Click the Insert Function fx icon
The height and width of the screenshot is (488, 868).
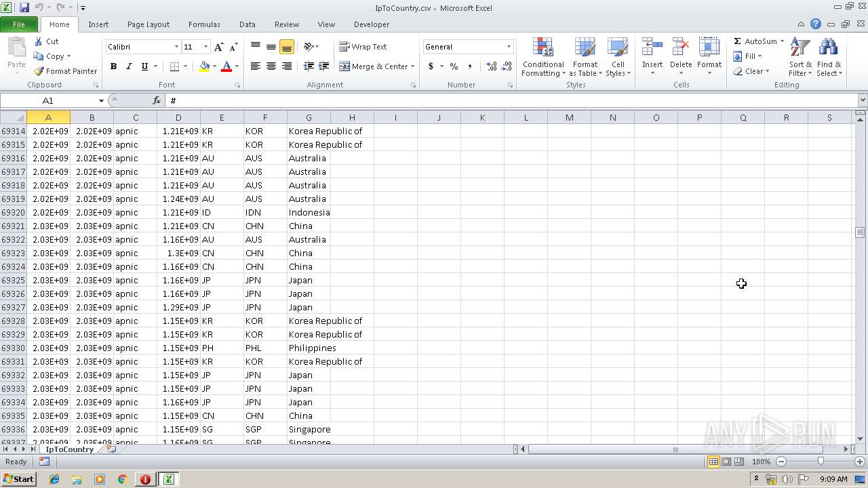coord(157,100)
